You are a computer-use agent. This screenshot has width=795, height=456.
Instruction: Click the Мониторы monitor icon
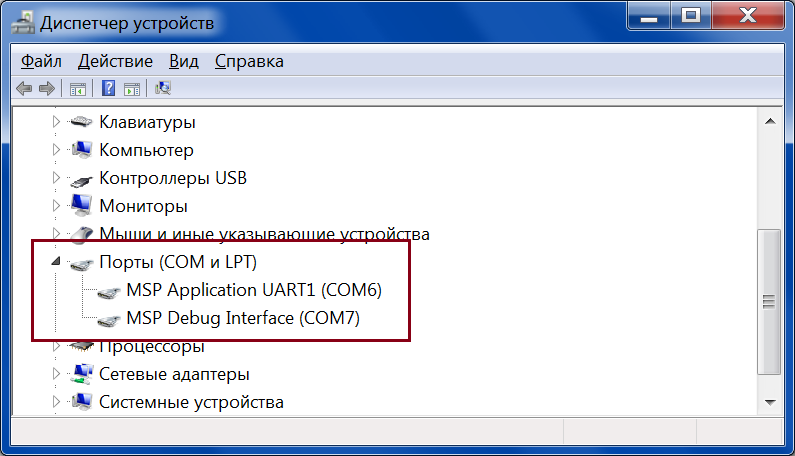[82, 207]
